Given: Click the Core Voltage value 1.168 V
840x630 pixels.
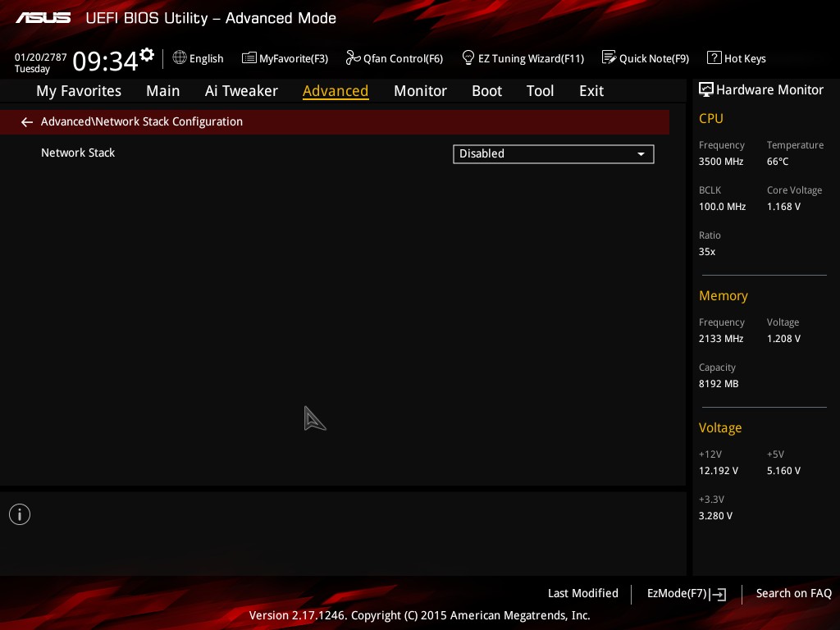Looking at the screenshot, I should pyautogui.click(x=783, y=207).
